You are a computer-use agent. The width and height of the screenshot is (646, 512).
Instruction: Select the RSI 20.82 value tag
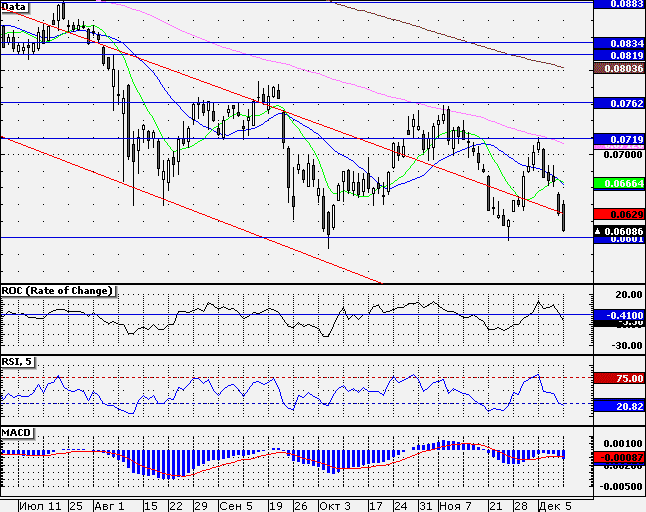(x=620, y=407)
